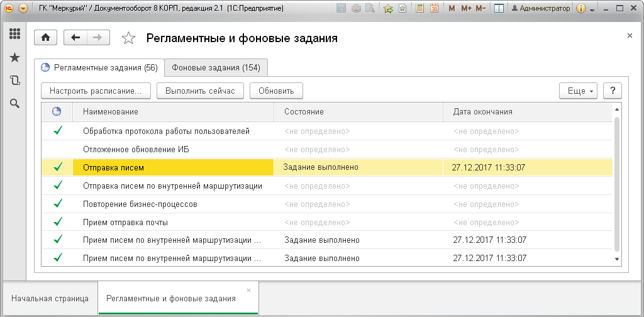Screen dimensions: 644x317
Task: Toggle checkmark for Повторение бизнес-процессов
Action: pyautogui.click(x=58, y=204)
